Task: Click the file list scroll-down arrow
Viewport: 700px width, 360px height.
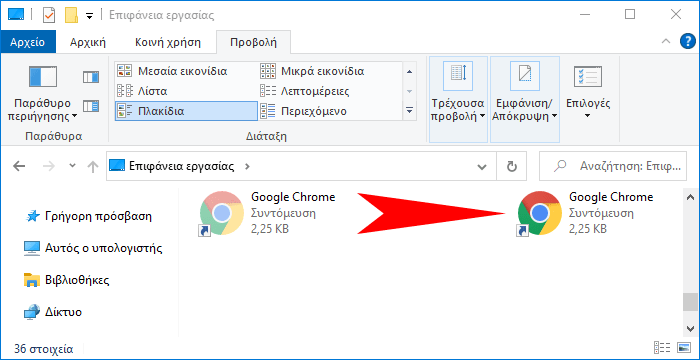Action: [690, 328]
